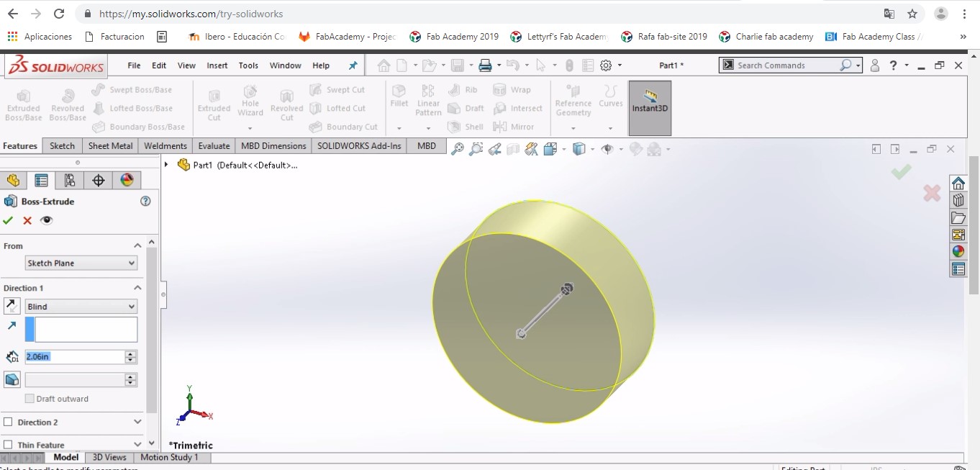Open the Facturacion bookmark
Viewport: 980px width, 470px height.
[x=114, y=36]
